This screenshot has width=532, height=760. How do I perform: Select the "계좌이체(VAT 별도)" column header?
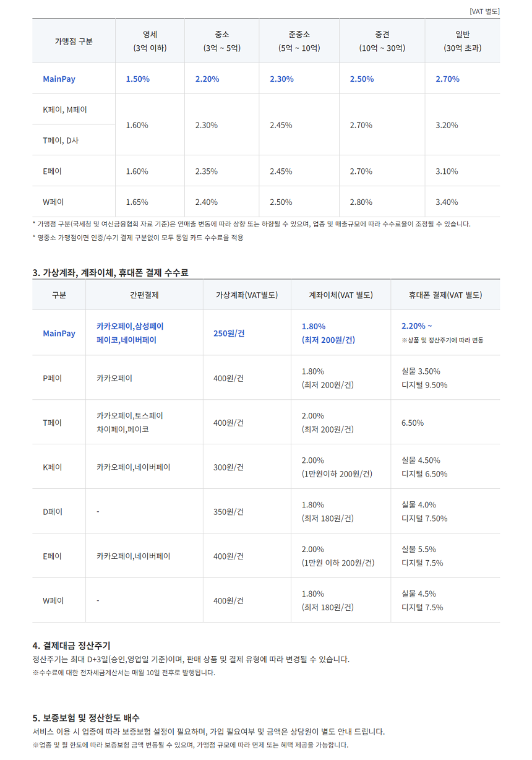pos(341,295)
